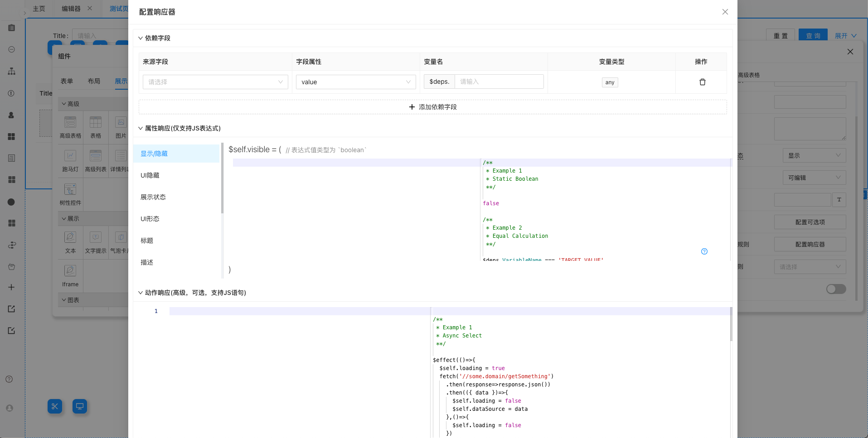868x438 pixels.
Task: Click the 配置响应器 button in right panel
Action: pos(810,244)
